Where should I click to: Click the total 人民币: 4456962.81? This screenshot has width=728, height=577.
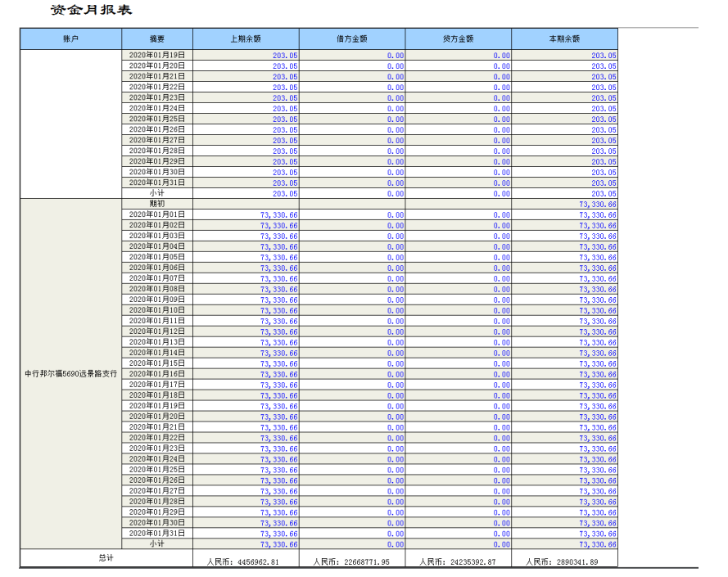(243, 561)
